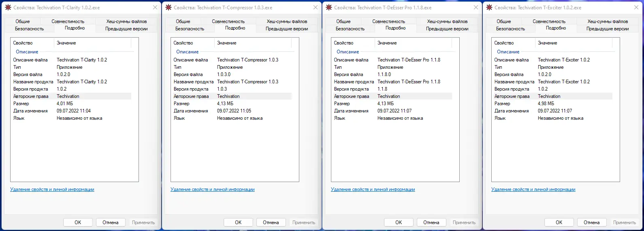Click Отмена in the T-DeEsser Pro window
The width and height of the screenshot is (644, 231).
(x=431, y=223)
